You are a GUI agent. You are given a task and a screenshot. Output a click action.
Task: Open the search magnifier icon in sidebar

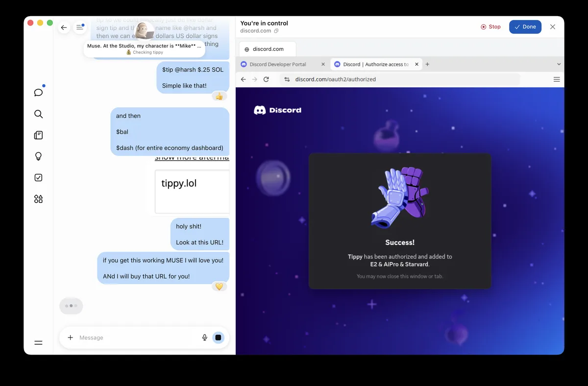(38, 114)
